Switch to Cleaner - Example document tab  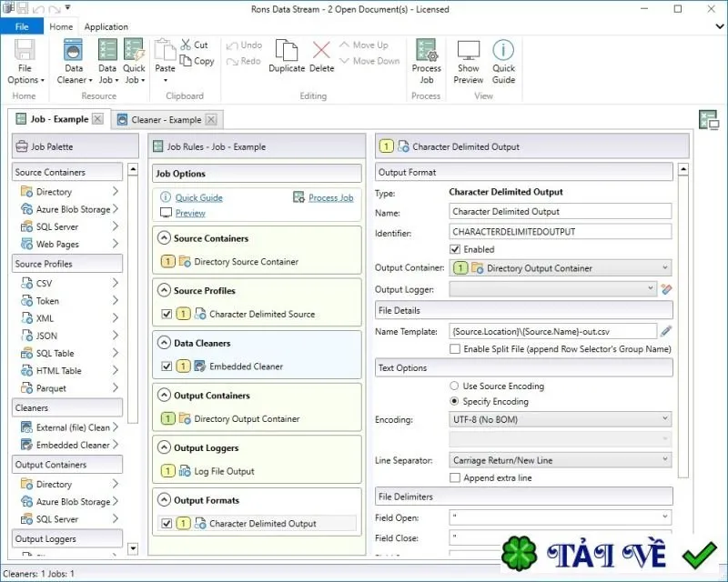click(x=167, y=120)
